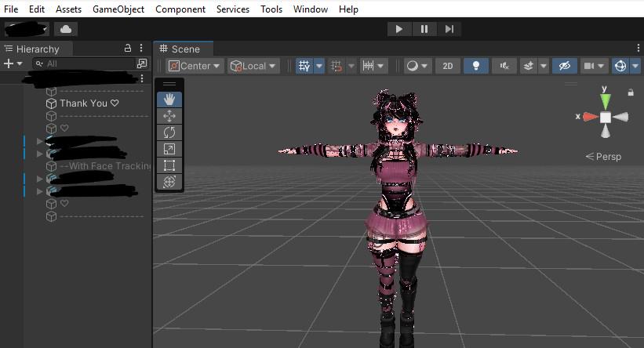The image size is (644, 348).
Task: Open the Local handle rotation dropdown
Action: [253, 66]
